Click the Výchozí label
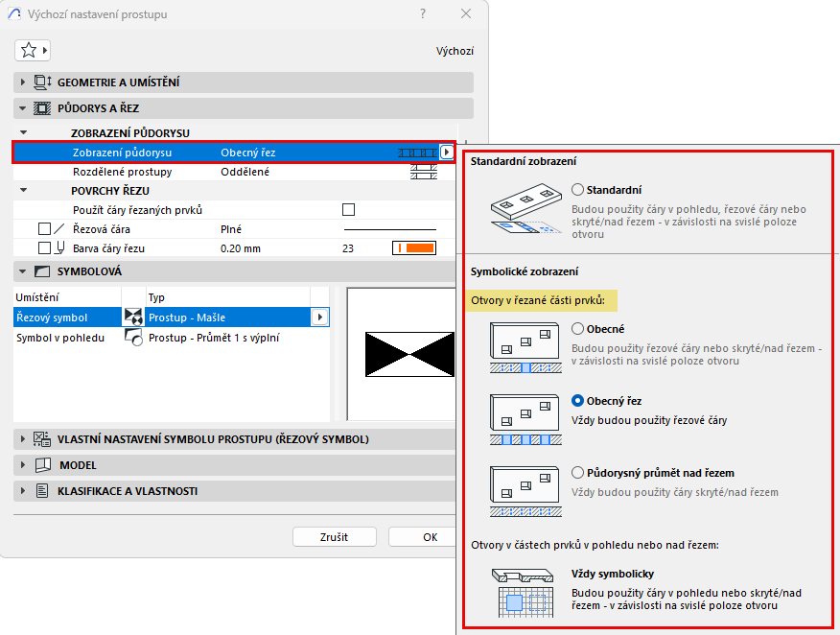The width and height of the screenshot is (840, 635). pos(455,51)
